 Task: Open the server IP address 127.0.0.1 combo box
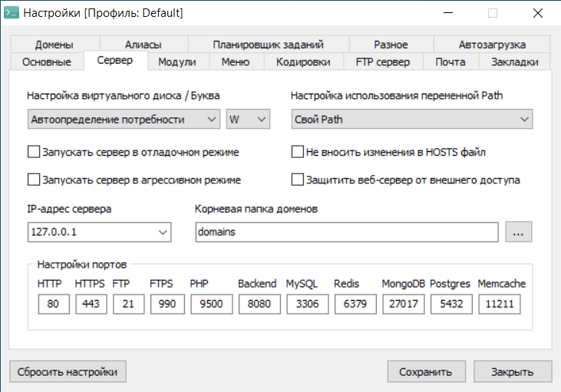tap(100, 232)
